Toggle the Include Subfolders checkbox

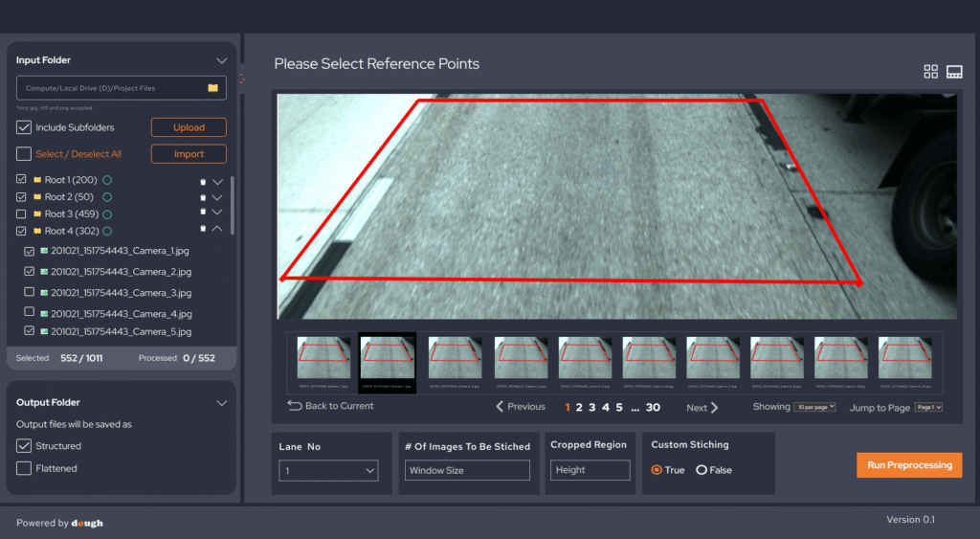coord(24,127)
